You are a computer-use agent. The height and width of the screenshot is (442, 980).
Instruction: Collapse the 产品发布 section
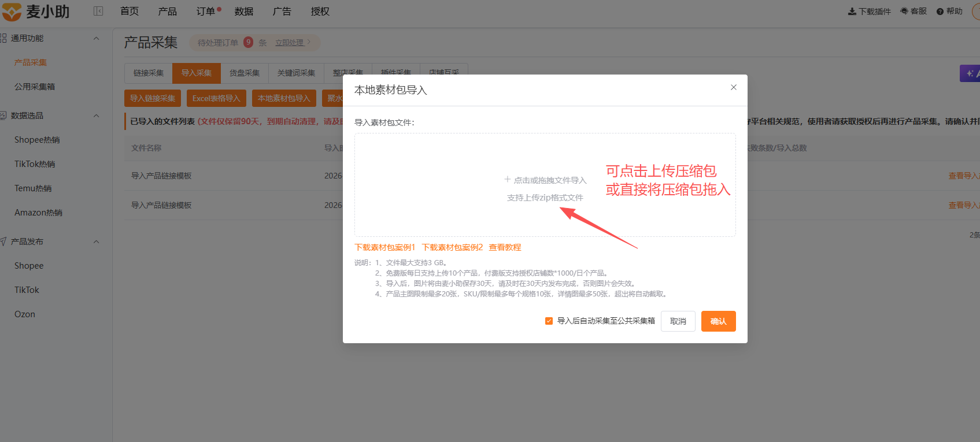click(97, 242)
